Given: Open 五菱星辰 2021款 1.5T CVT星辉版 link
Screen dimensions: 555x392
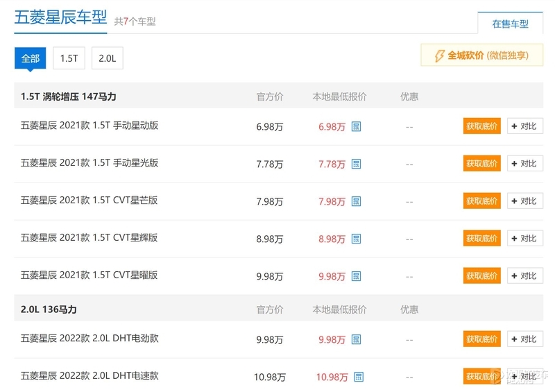Looking at the screenshot, I should (89, 238).
